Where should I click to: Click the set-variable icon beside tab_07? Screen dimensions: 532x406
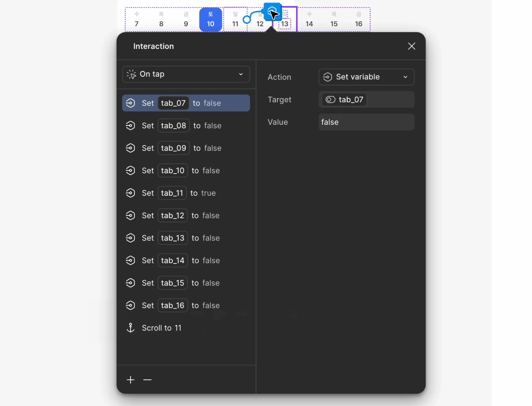[130, 103]
